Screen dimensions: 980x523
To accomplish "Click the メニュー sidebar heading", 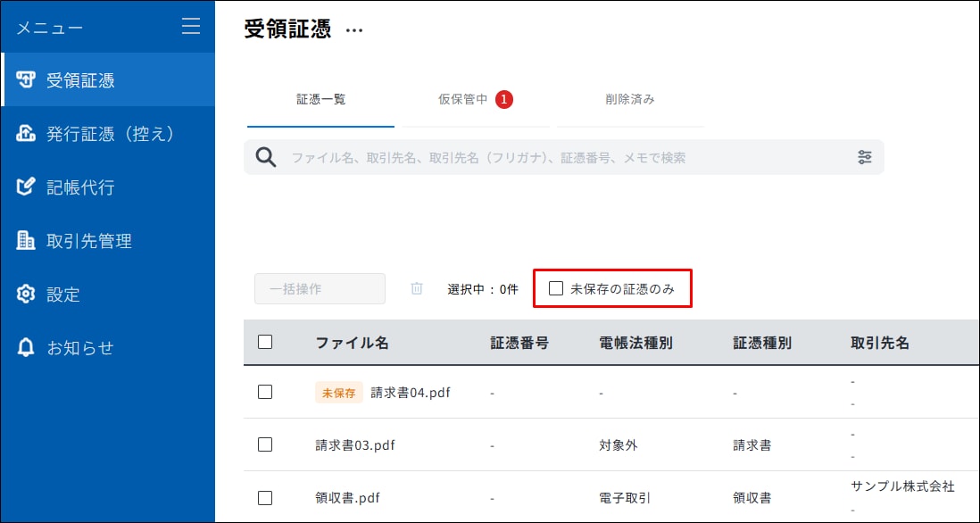I will pos(49,29).
